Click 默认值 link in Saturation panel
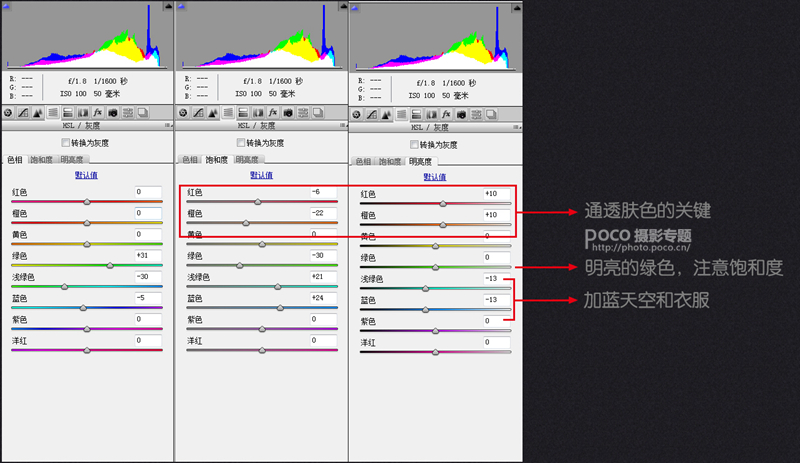800x463 pixels. (x=261, y=175)
